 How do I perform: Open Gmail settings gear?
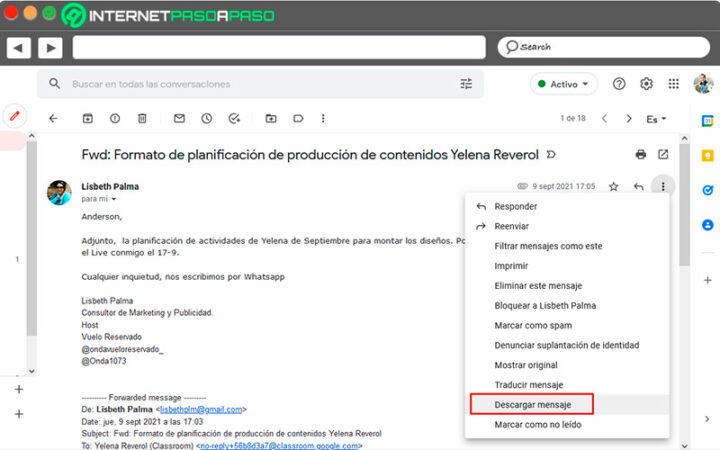pyautogui.click(x=646, y=84)
